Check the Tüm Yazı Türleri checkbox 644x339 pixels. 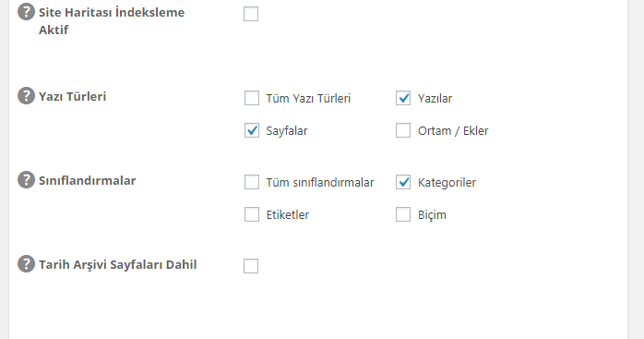252,98
